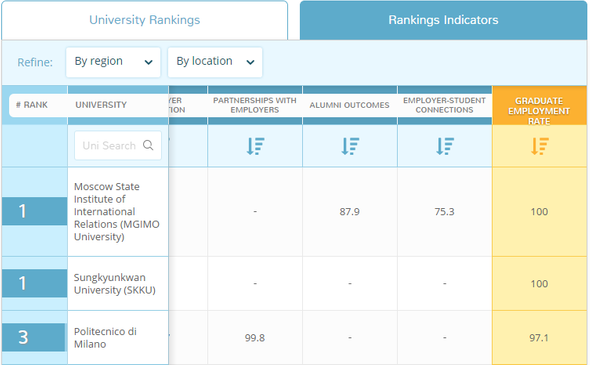Image resolution: width=590 pixels, height=365 pixels.
Task: Expand the By region dropdown
Action: pos(113,62)
